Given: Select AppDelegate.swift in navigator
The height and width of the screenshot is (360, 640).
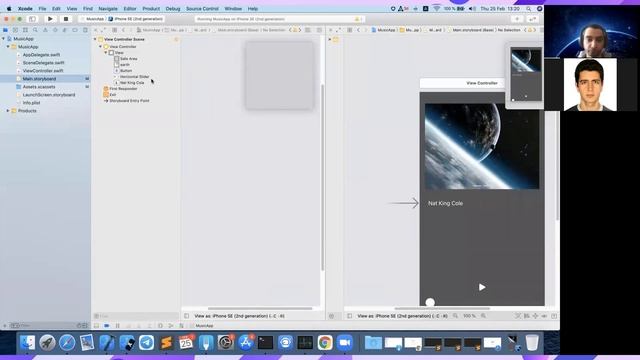Looking at the screenshot, I should [41, 55].
